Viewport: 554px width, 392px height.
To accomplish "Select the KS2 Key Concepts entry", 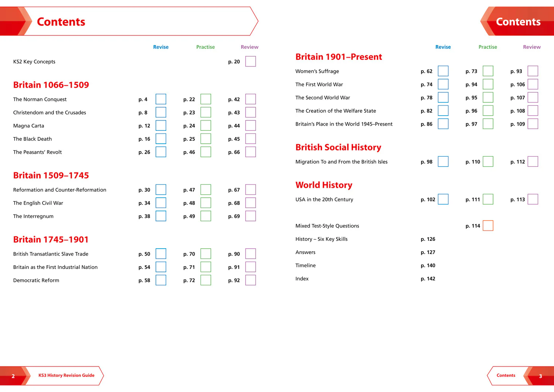I will point(34,62).
